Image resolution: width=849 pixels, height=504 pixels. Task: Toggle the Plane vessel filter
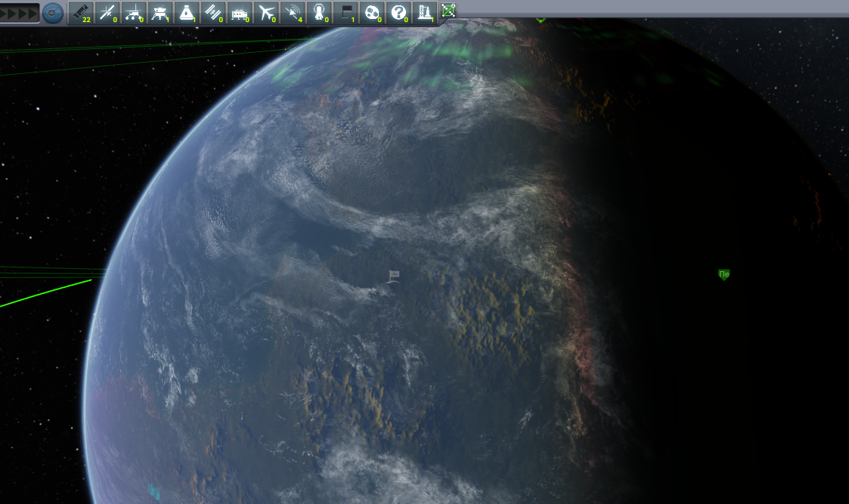(266, 12)
